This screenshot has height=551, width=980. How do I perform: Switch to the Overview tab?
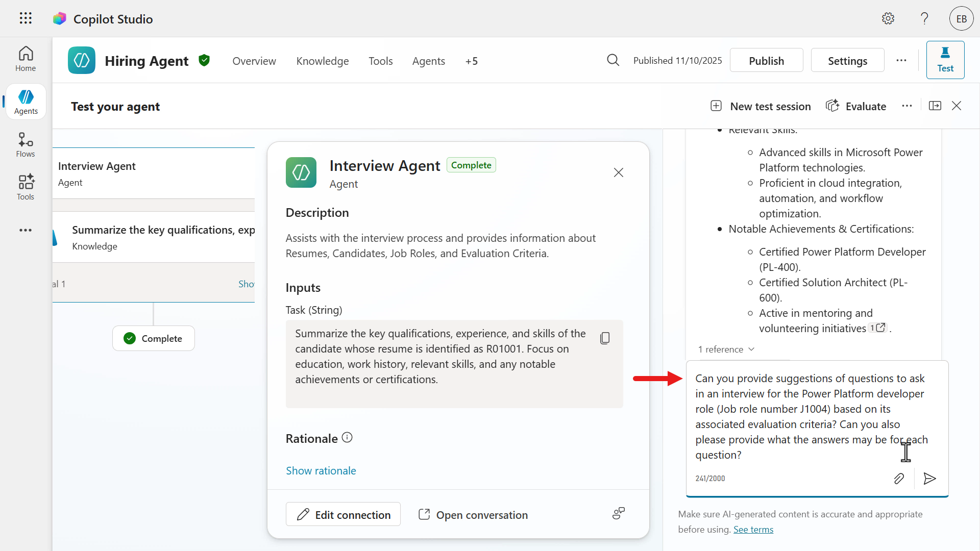click(x=254, y=61)
